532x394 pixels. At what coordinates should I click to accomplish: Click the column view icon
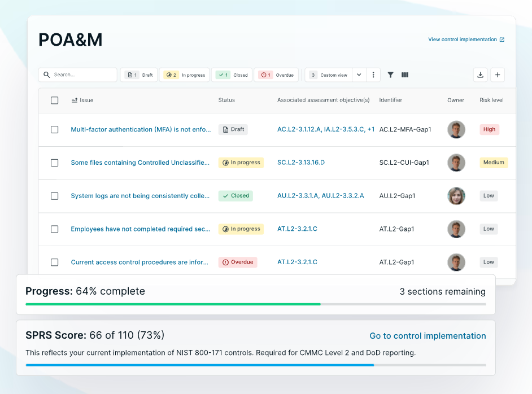tap(405, 75)
